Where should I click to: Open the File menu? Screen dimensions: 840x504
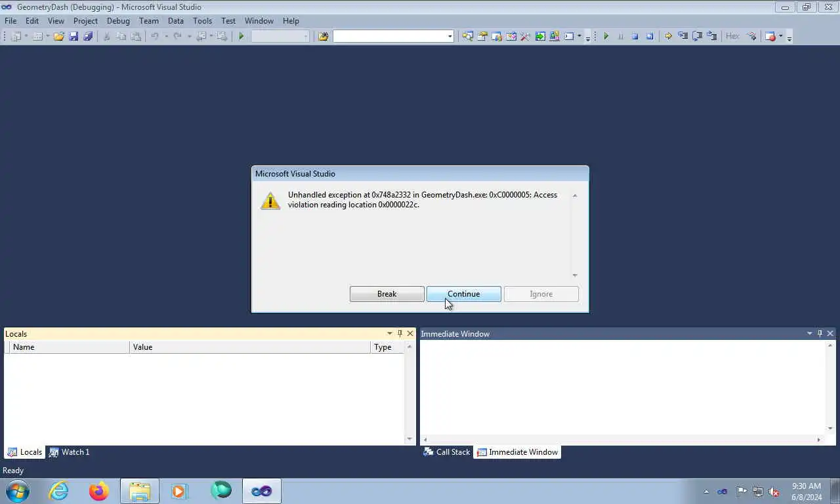(10, 20)
